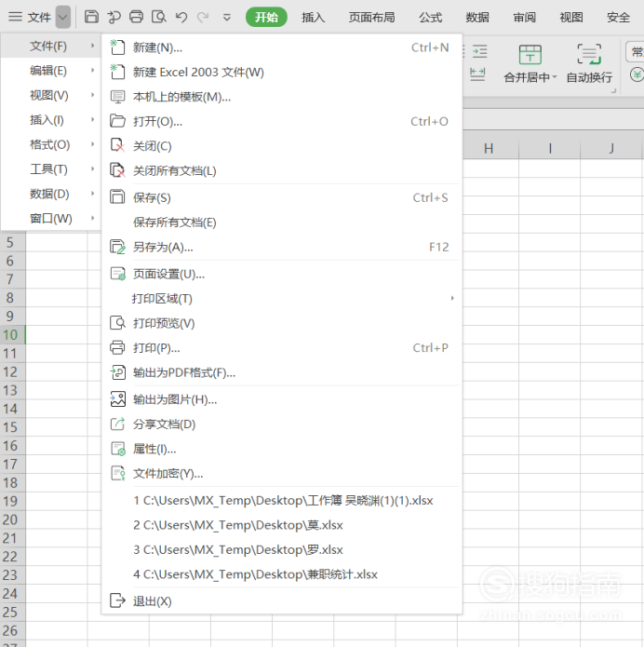Select column H header
Screen dimensions: 644x647
(489, 149)
